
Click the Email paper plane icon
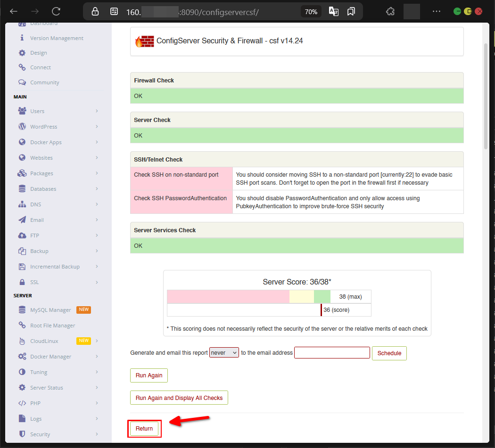pos(22,220)
